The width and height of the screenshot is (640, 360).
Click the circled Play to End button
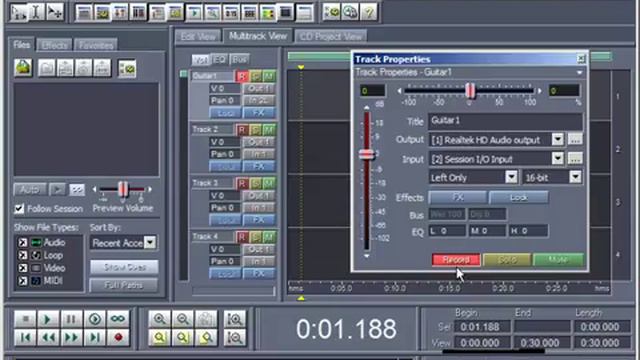95,319
